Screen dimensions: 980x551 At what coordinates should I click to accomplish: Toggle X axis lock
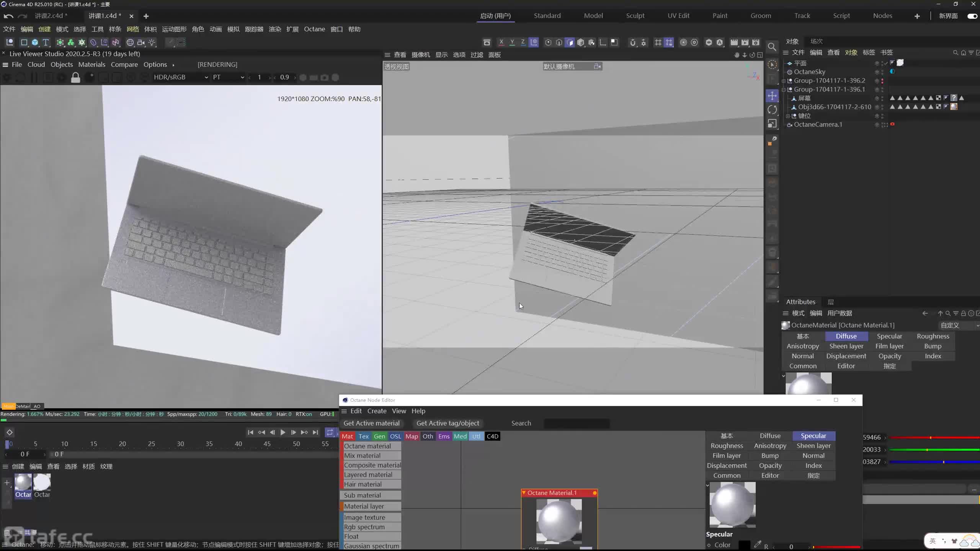pyautogui.click(x=501, y=42)
